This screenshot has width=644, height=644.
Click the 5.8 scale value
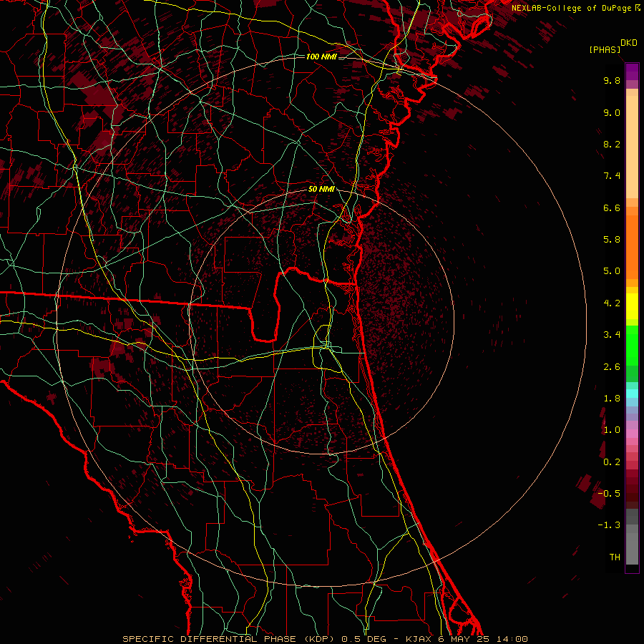click(x=612, y=240)
